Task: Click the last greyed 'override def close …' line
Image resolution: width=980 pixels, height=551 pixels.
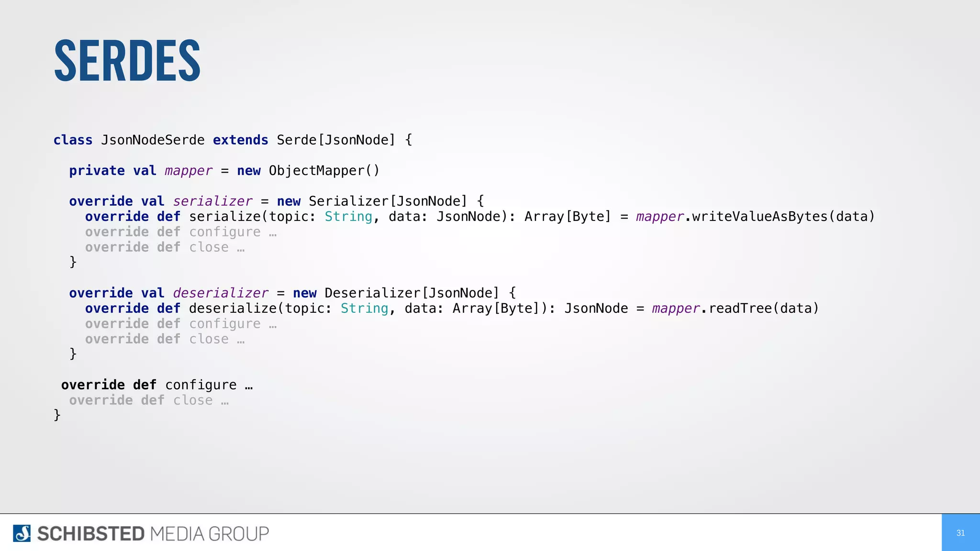Action: pos(149,400)
